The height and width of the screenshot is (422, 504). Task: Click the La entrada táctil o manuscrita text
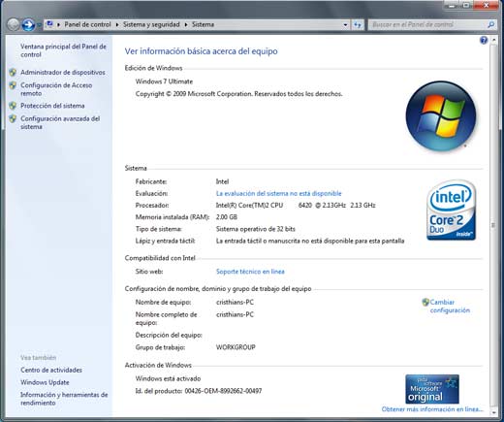(x=310, y=241)
